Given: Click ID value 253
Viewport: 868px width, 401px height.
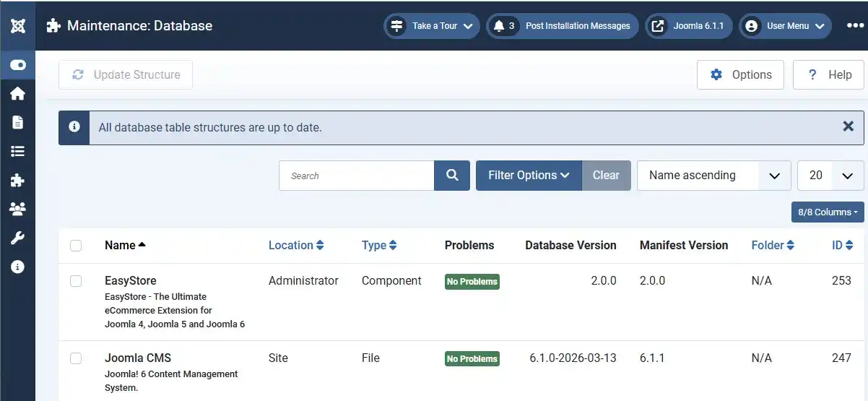Looking at the screenshot, I should tap(841, 280).
